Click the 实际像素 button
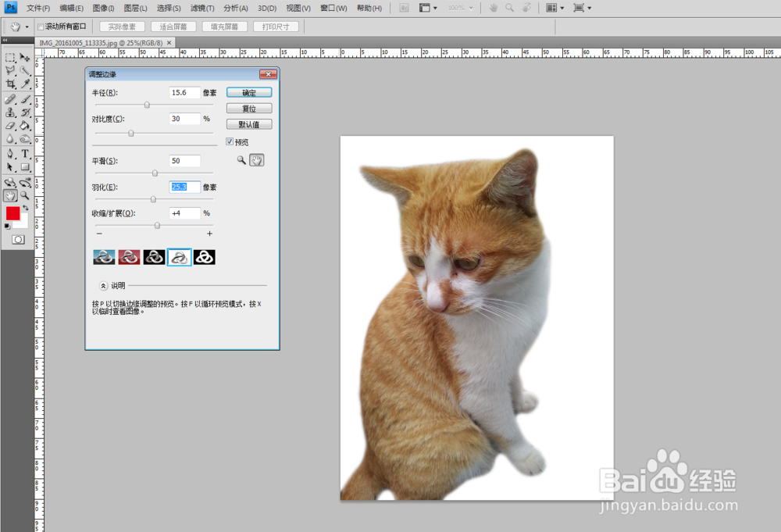Viewport: 781px width, 532px height. [x=122, y=27]
